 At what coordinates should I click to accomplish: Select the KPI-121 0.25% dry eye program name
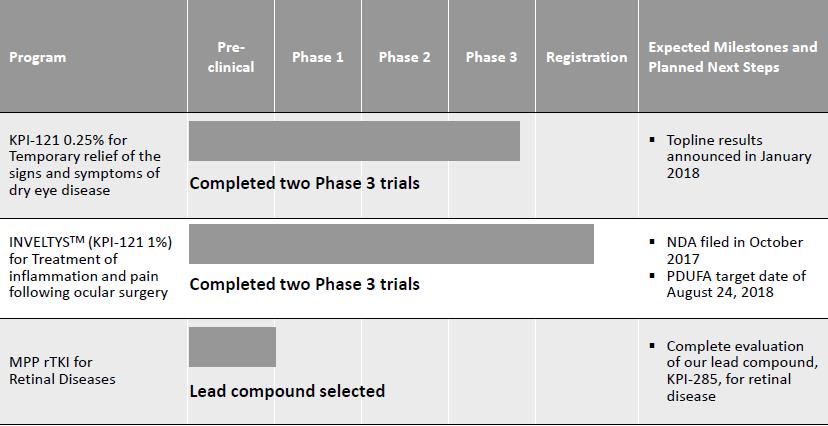coord(85,164)
